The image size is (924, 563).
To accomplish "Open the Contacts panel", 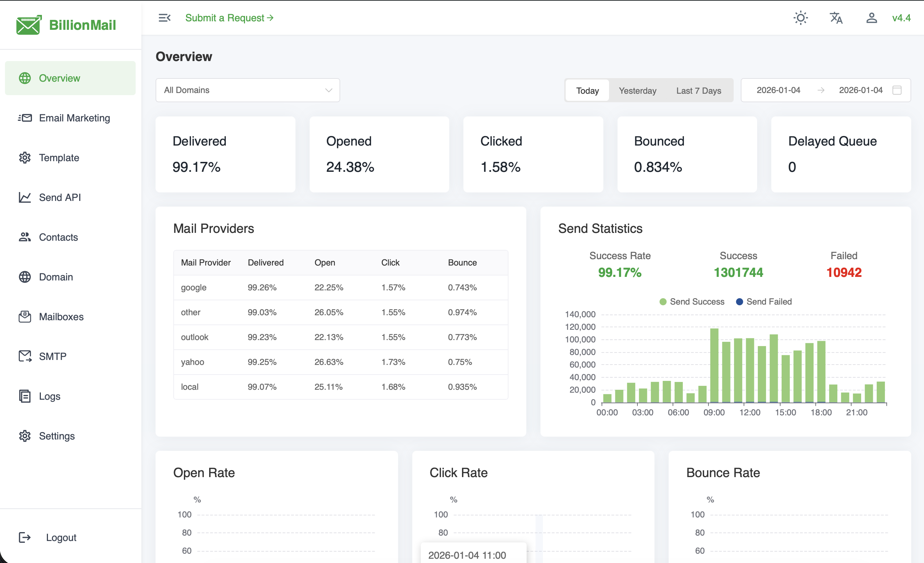I will 58,237.
